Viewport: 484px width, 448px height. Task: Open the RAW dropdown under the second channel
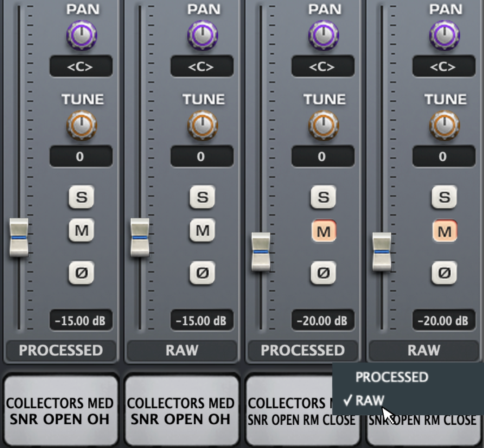coord(182,350)
